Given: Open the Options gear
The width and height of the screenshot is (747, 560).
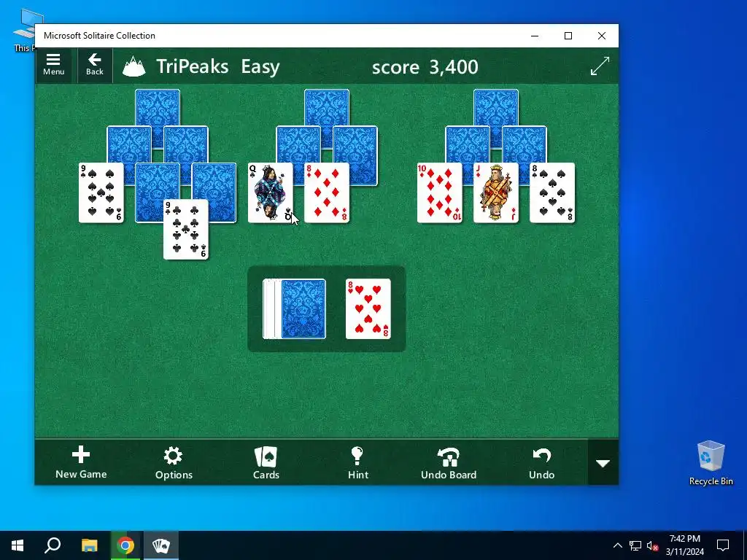Looking at the screenshot, I should (x=174, y=462).
